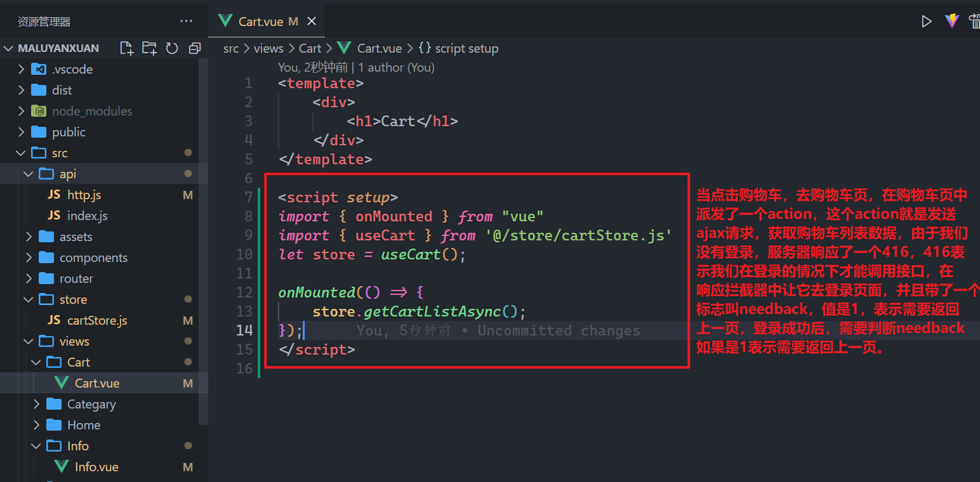Click the dist folder icon
Screen dimensions: 980x482
[x=39, y=90]
